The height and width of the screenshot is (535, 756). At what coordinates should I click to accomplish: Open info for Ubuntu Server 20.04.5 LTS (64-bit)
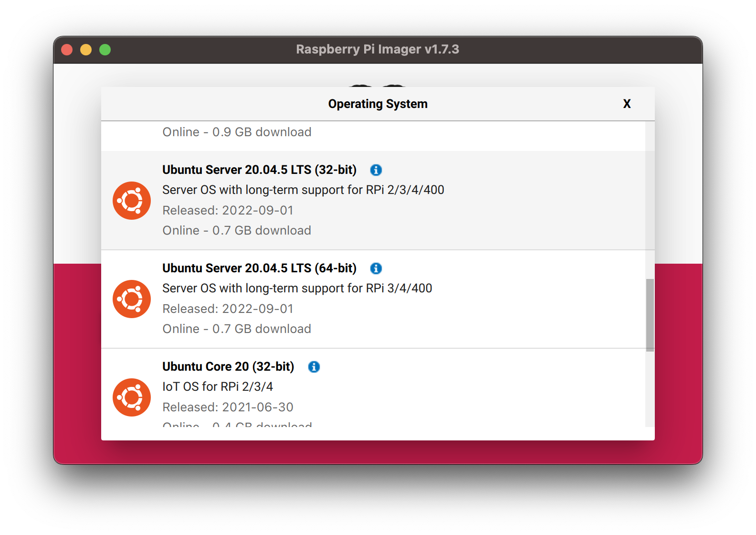[x=376, y=268]
